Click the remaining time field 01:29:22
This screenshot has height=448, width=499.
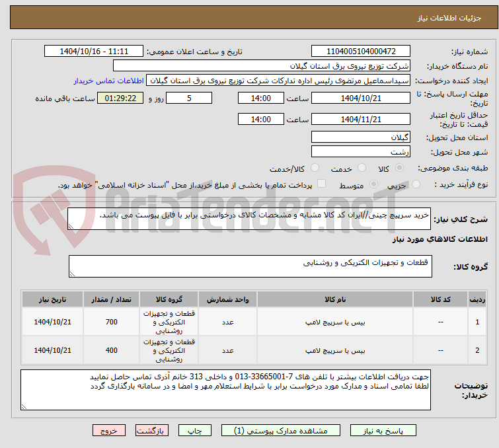[120, 98]
